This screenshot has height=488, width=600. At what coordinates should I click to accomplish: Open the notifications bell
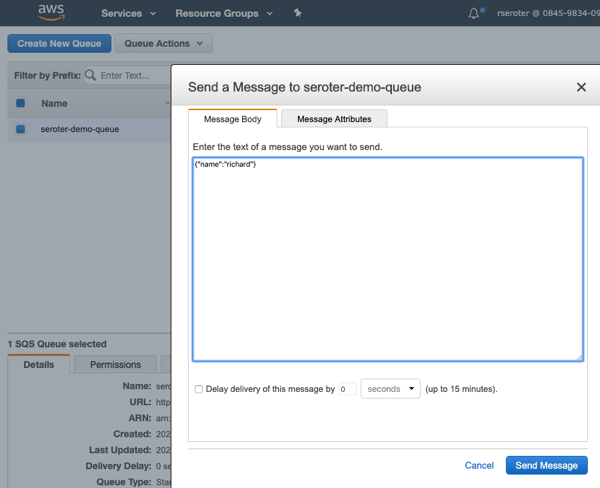click(474, 14)
